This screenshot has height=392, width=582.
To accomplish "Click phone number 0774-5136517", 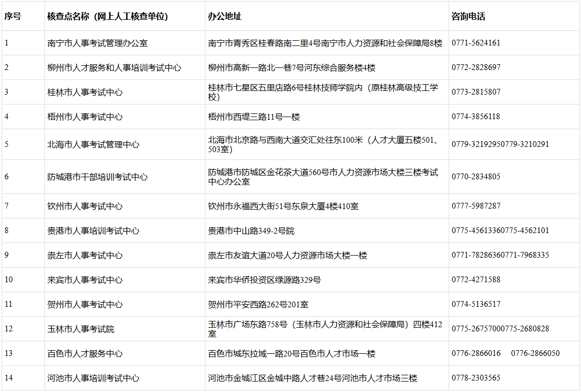I will click(x=476, y=304).
